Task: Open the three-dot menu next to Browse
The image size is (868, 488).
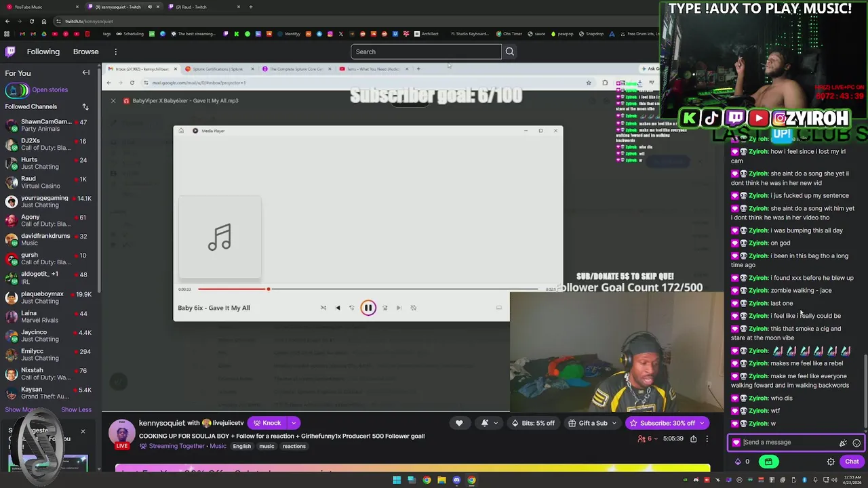Action: (115, 52)
